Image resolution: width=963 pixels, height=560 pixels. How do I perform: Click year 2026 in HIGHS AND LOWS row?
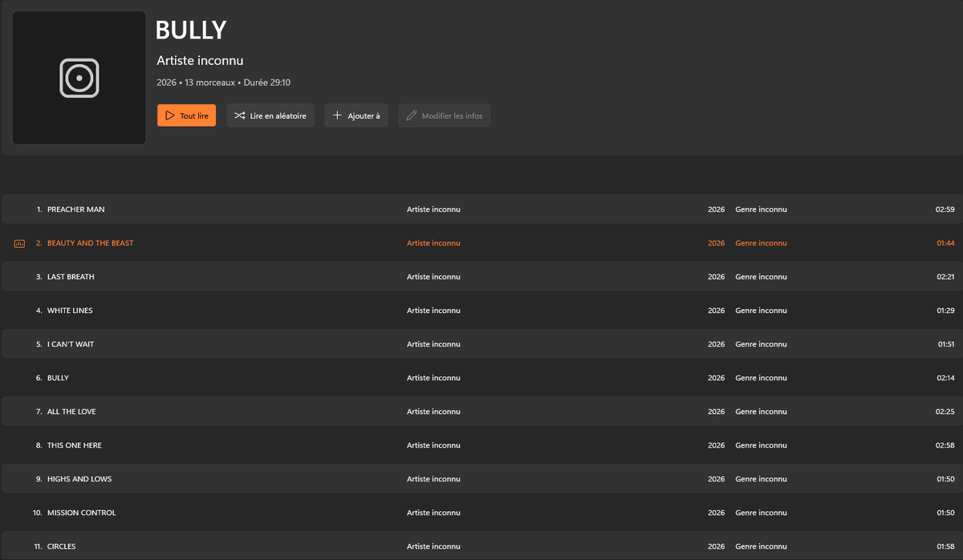click(716, 479)
